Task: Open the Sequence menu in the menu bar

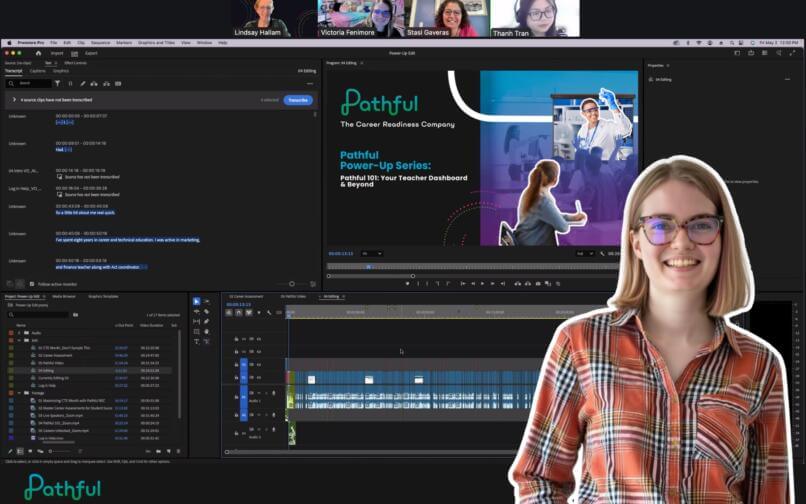Action: (100, 42)
